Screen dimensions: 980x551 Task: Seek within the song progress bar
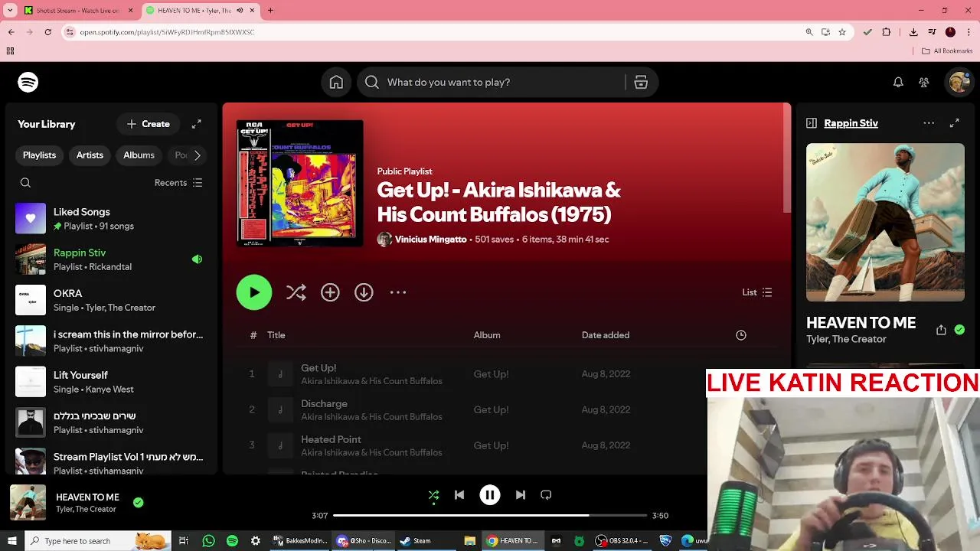coord(490,516)
